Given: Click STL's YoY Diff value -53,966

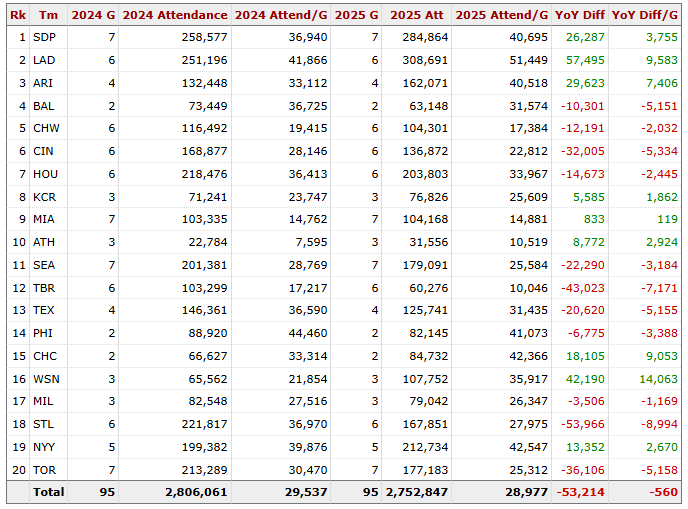Looking at the screenshot, I should point(582,422).
